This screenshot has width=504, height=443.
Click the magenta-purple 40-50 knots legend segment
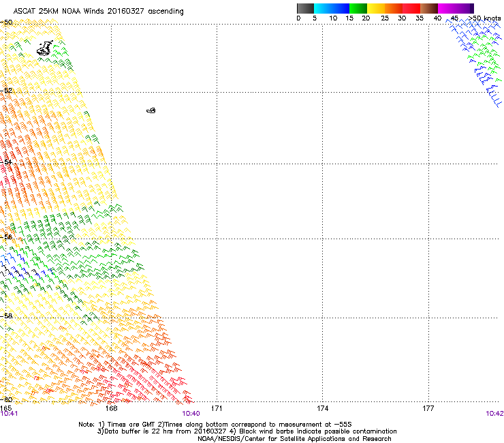click(456, 8)
